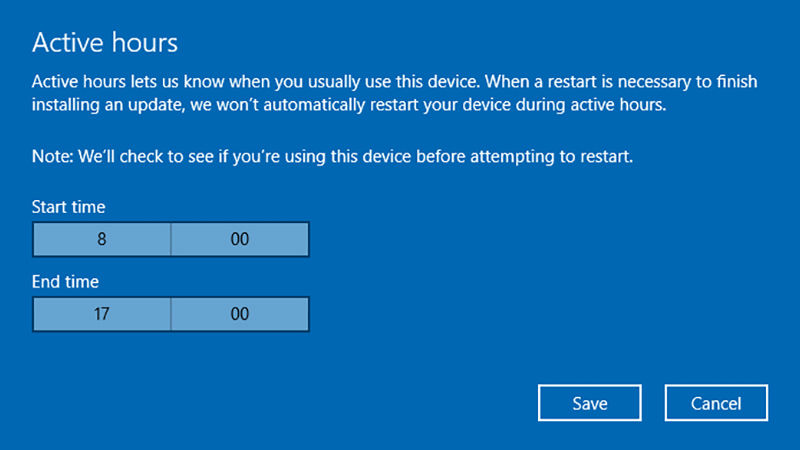
Task: Click the "End time" label
Action: coord(66,282)
